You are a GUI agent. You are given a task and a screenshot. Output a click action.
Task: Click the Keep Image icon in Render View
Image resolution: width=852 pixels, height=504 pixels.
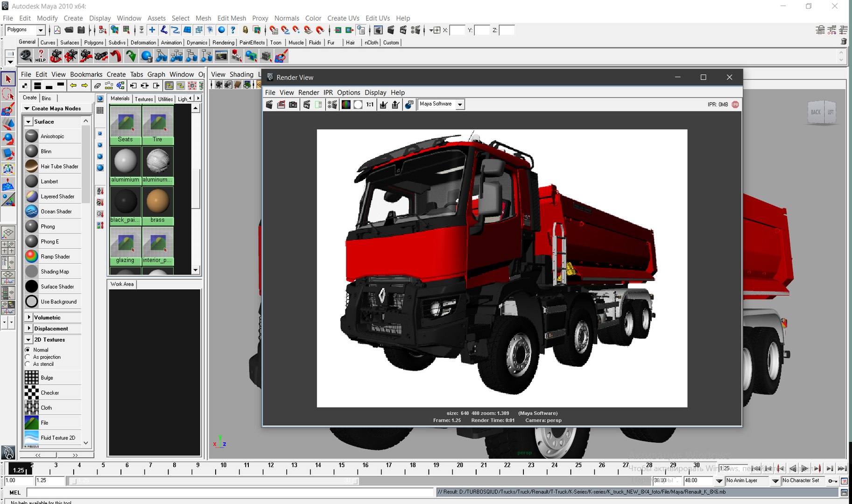click(x=384, y=105)
